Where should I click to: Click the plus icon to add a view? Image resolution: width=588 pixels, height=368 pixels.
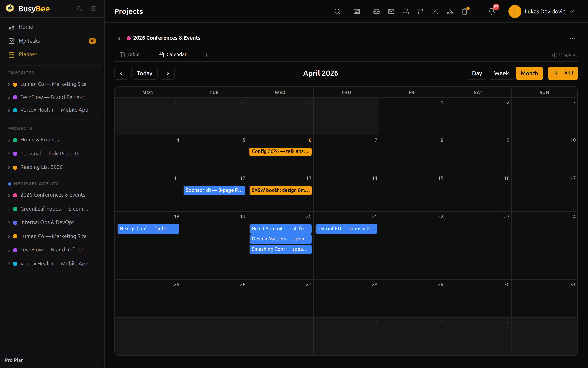(207, 55)
